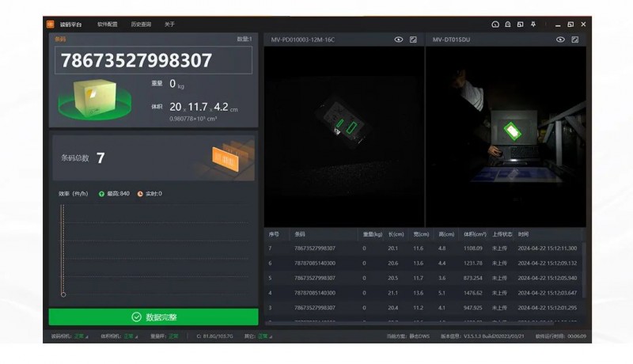
Task: Click the lock icon in title bar
Action: point(520,25)
